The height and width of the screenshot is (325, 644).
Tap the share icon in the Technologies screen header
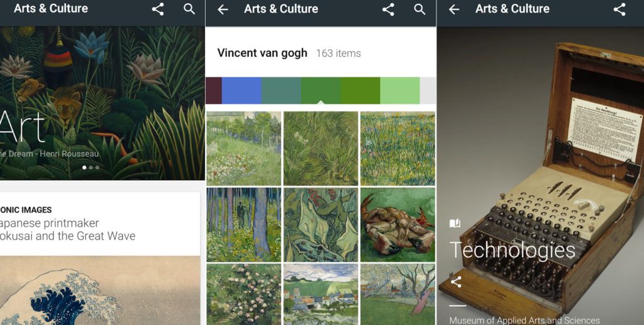619,9
